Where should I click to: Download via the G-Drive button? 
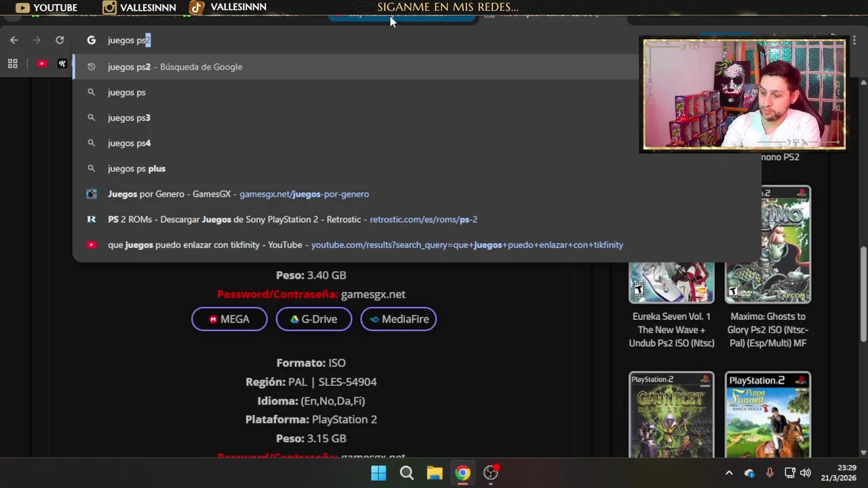314,319
